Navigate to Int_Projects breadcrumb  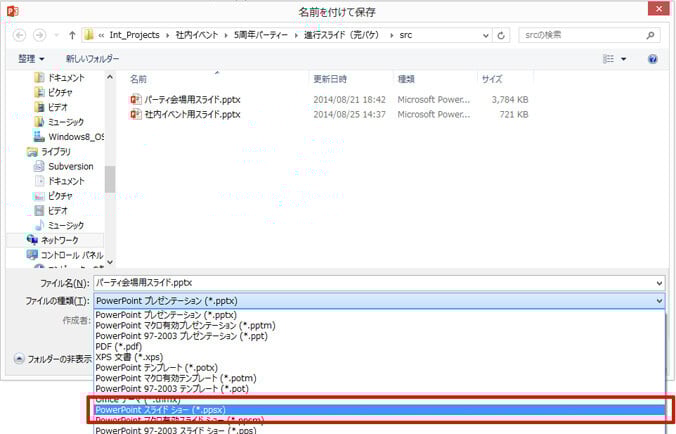pyautogui.click(x=135, y=35)
